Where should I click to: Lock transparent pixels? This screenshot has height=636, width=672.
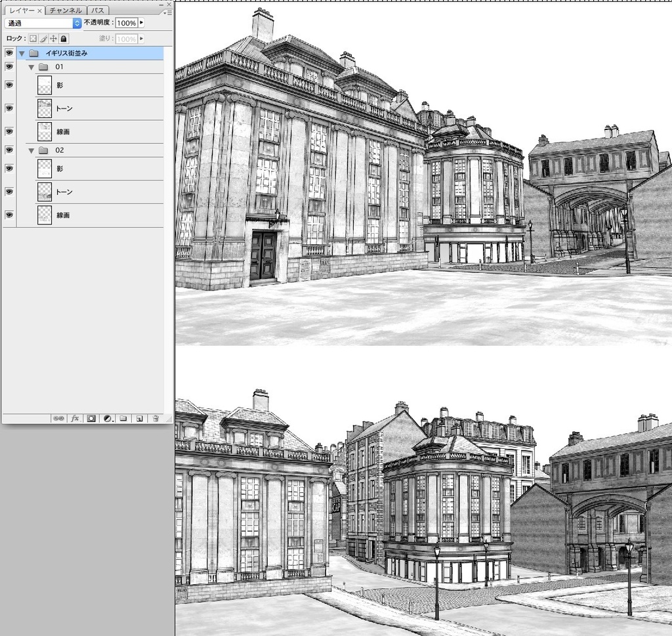pos(33,39)
